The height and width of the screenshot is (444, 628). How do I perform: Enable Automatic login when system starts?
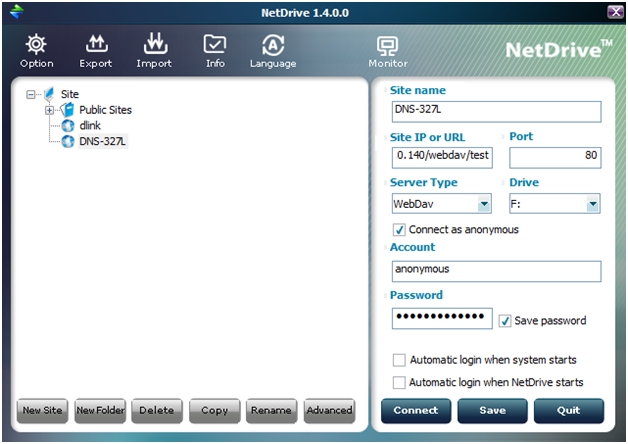click(x=400, y=360)
